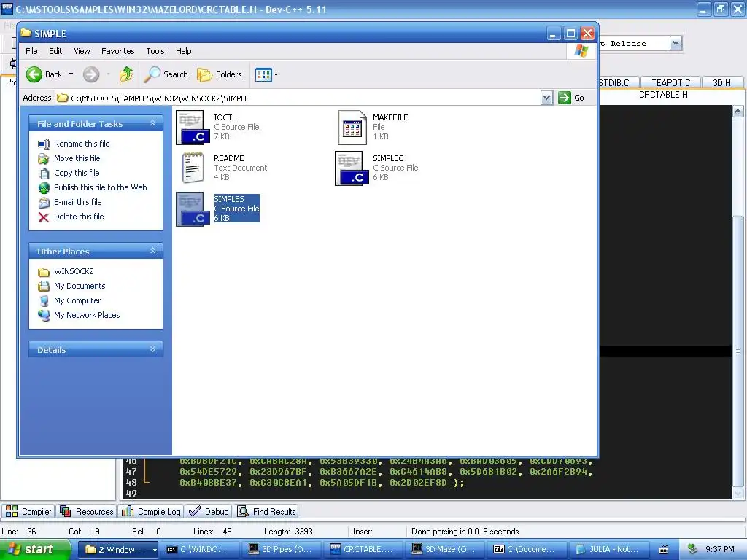
Task: Open grouped Windows Explorer taskbar button
Action: point(117,550)
